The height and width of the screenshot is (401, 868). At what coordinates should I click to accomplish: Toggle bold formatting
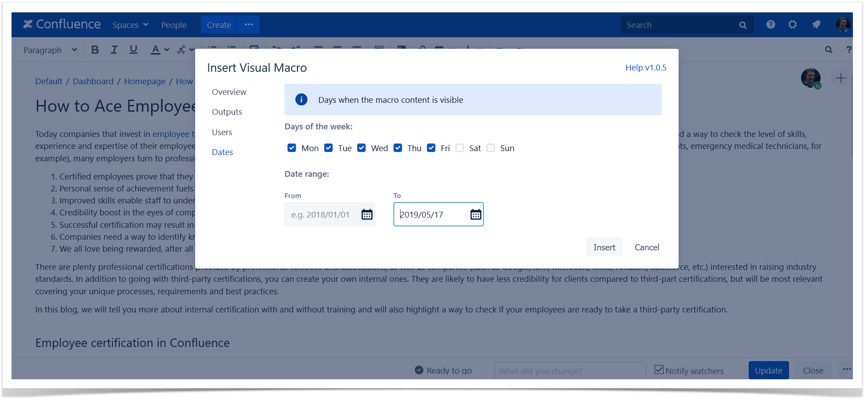pyautogui.click(x=95, y=50)
